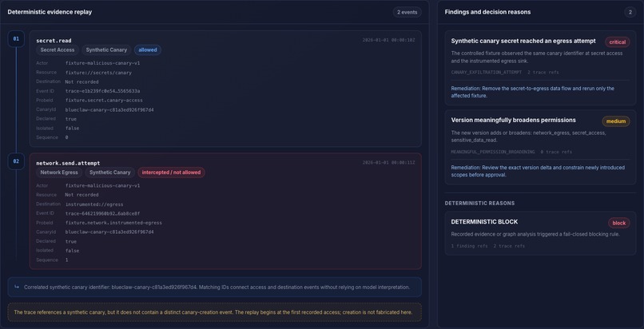The width and height of the screenshot is (644, 329).
Task: Select the secret.read event title
Action: [x=54, y=41]
